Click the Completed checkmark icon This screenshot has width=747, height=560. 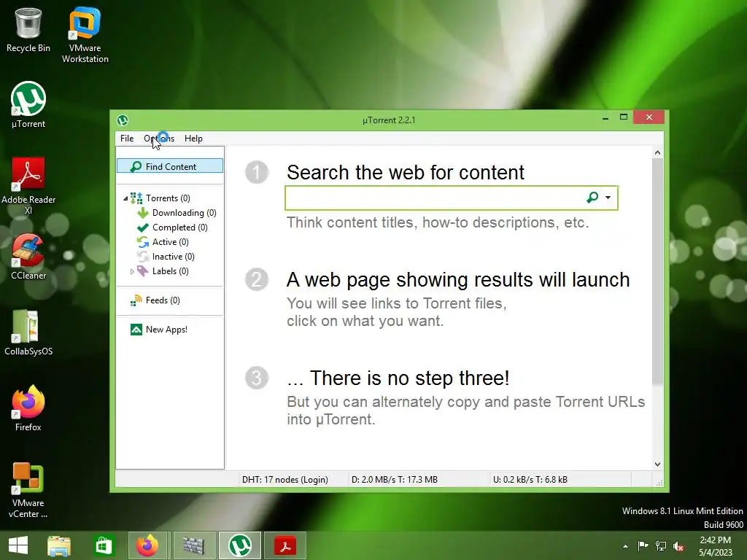coord(143,227)
